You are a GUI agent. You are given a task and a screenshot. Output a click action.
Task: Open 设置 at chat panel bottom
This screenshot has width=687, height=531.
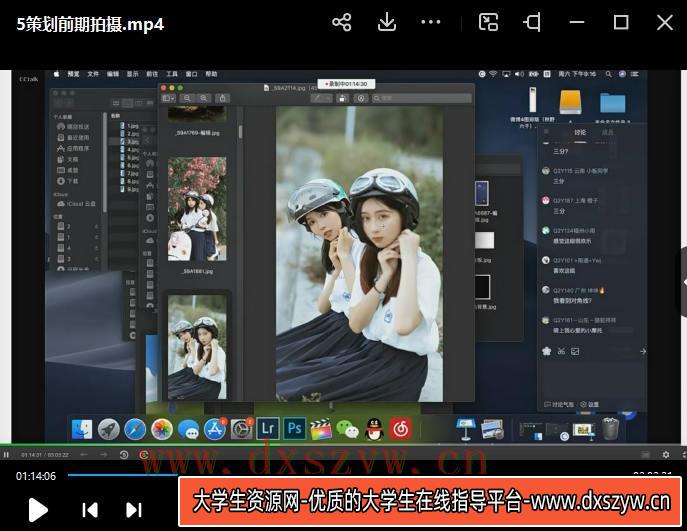[x=590, y=404]
